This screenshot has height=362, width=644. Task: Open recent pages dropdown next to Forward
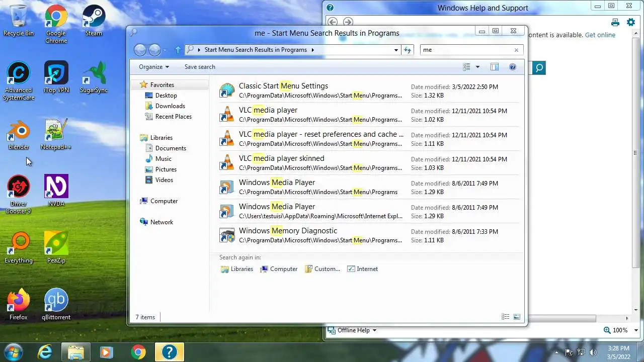pyautogui.click(x=165, y=50)
